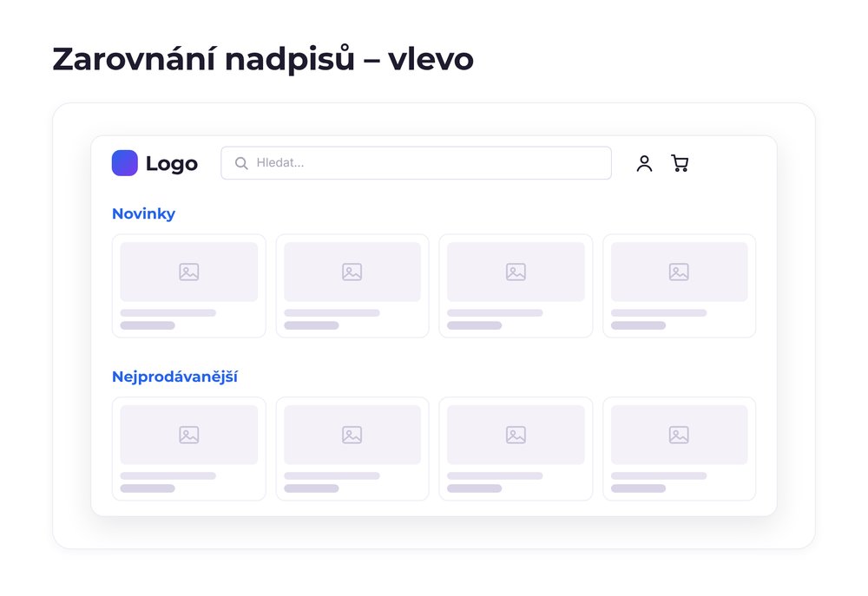Click the Logo brand text
The width and height of the screenshot is (868, 596).
tap(172, 164)
